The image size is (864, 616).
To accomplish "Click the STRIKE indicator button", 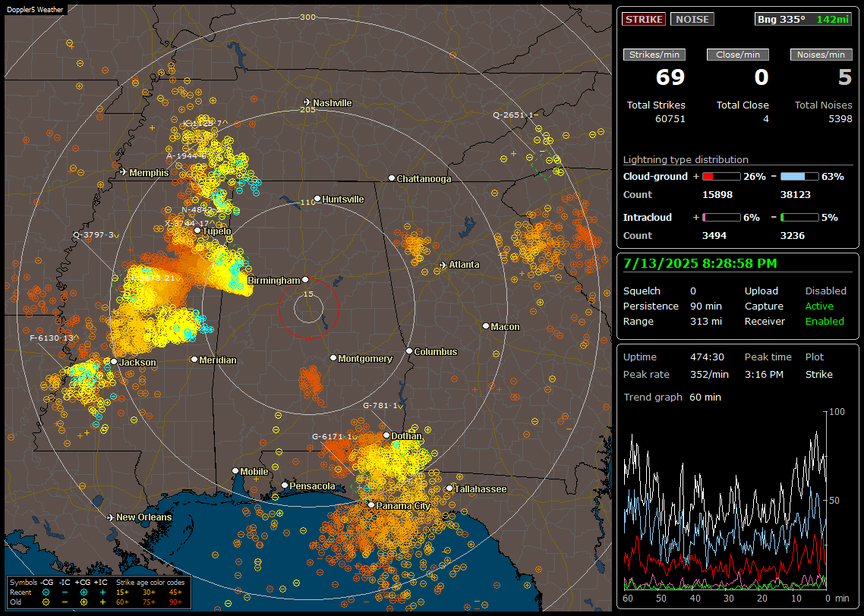I will [644, 19].
